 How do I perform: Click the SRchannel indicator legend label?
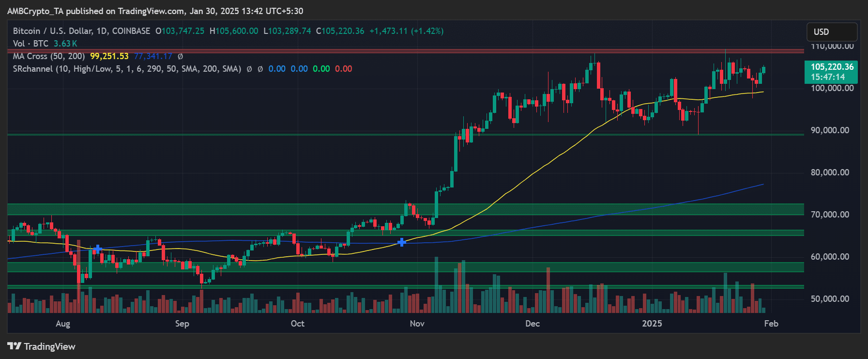point(127,69)
